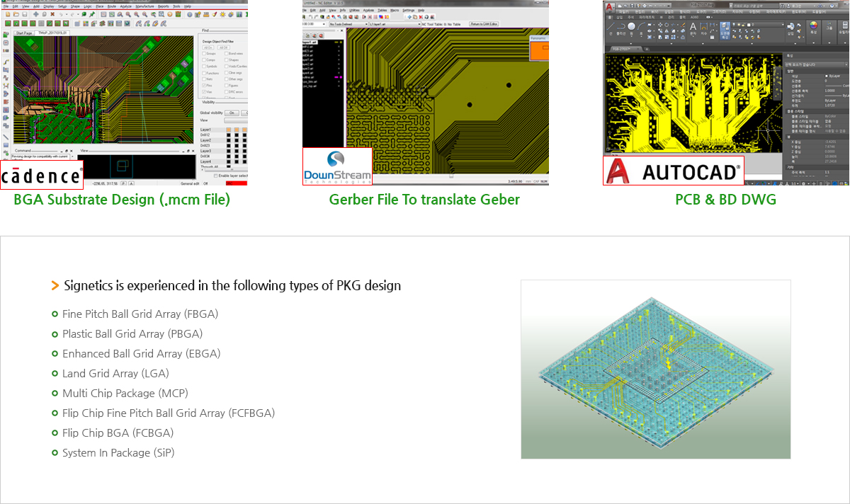Click the Dimension tool icon in AutoCAD ribbon
Viewport: 850px width, 504px height.
[x=703, y=27]
